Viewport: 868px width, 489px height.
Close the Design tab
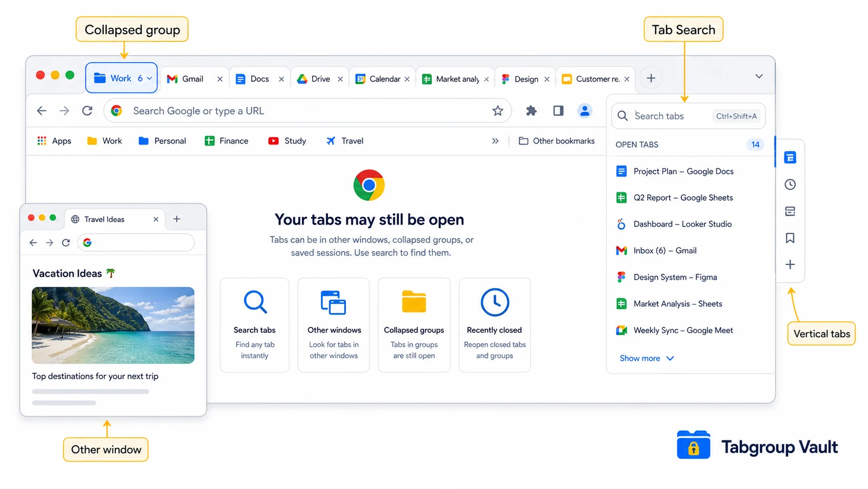point(547,79)
